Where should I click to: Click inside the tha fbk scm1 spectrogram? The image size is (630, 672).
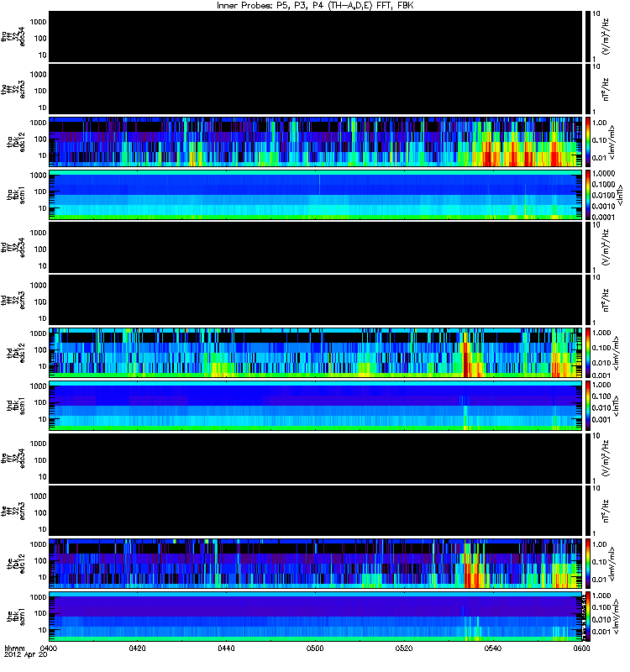pos(315,195)
